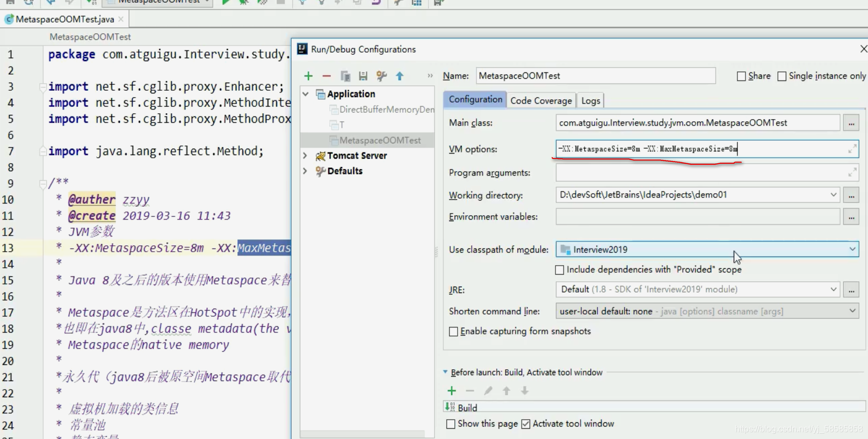Collapse the Before launch section
The height and width of the screenshot is (439, 868).
tap(445, 372)
